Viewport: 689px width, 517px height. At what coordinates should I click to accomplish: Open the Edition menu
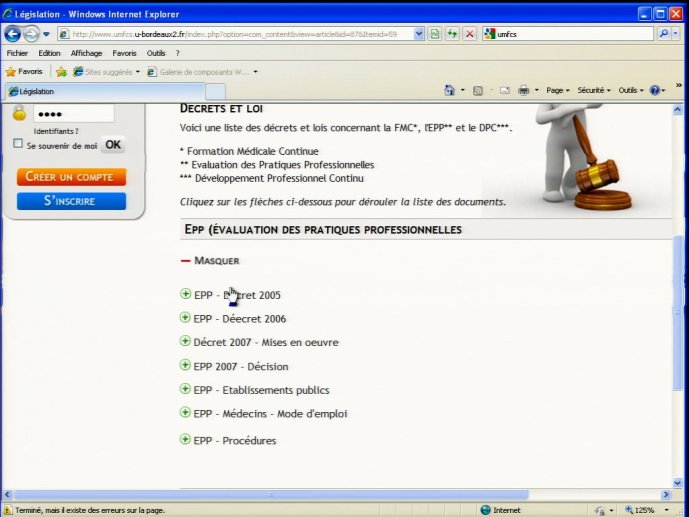(x=49, y=53)
